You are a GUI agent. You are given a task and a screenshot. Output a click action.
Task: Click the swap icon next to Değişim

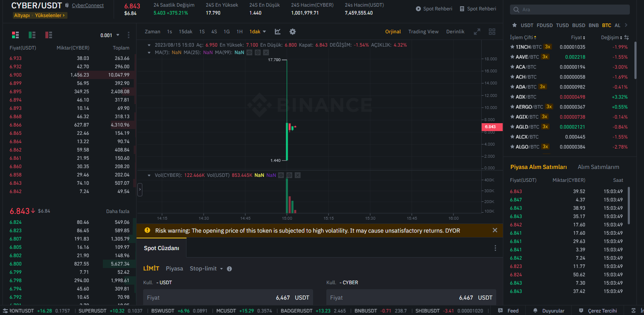click(x=627, y=37)
